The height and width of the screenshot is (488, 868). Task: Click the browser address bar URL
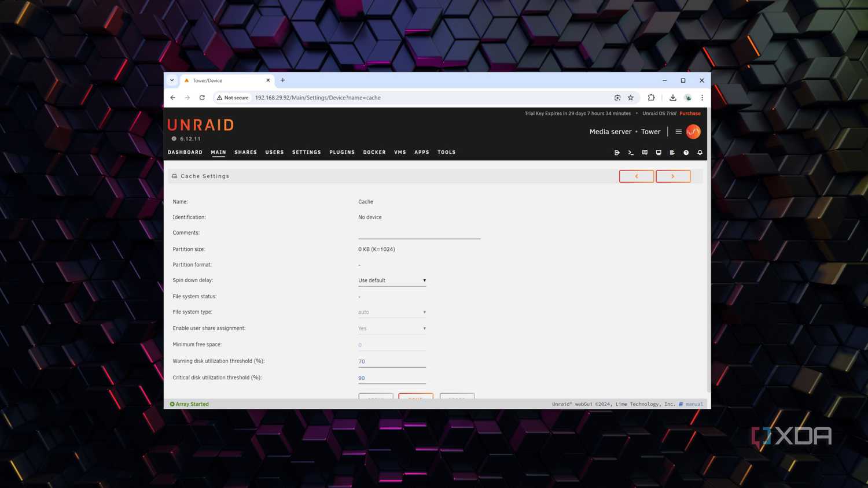coord(318,98)
